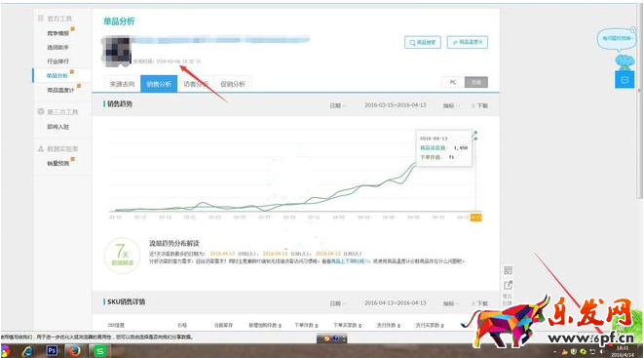Click the data lab flask icon

click(x=41, y=148)
